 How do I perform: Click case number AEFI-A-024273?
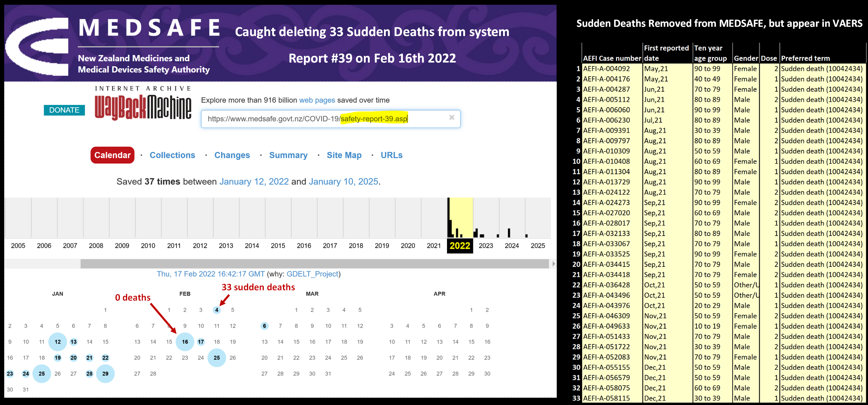point(606,203)
